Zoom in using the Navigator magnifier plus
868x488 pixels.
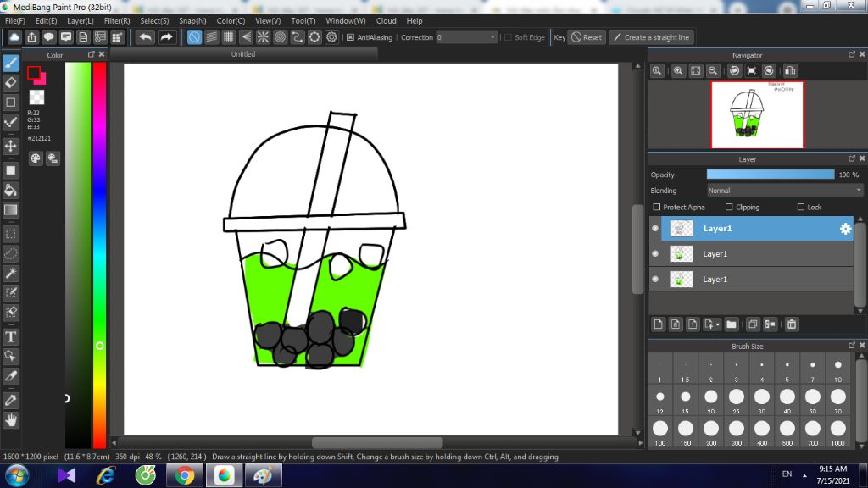coord(678,71)
